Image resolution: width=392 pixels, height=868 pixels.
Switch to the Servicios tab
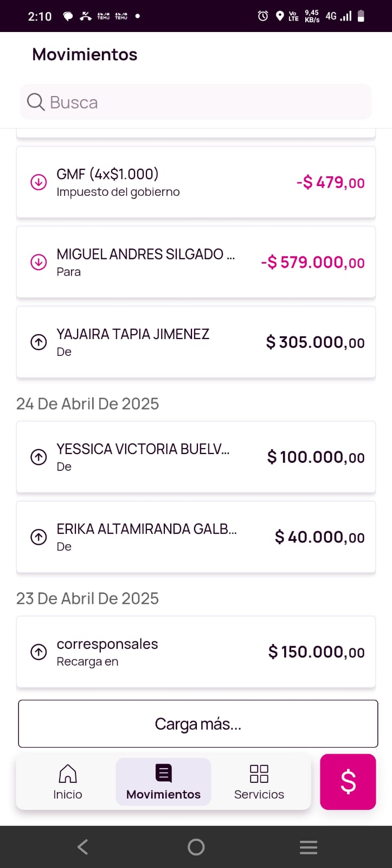(x=259, y=782)
